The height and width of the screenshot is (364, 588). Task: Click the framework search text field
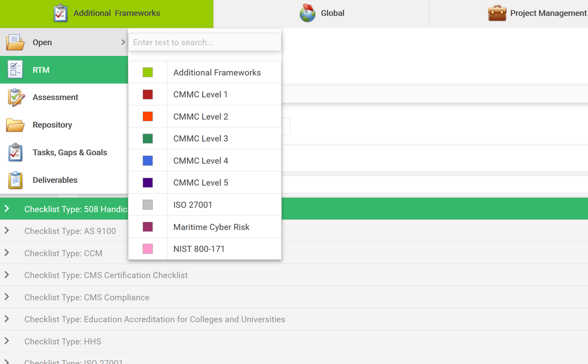[x=205, y=42]
